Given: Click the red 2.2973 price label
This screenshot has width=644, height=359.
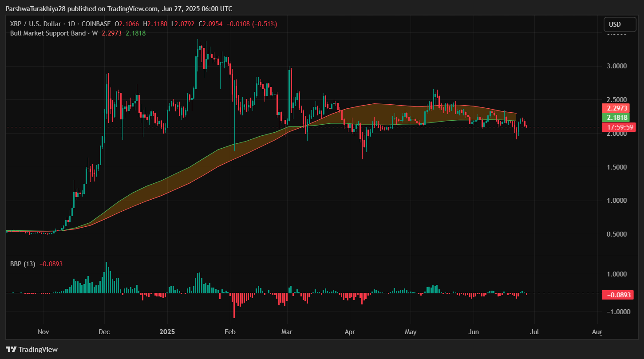Looking at the screenshot, I should pos(616,108).
